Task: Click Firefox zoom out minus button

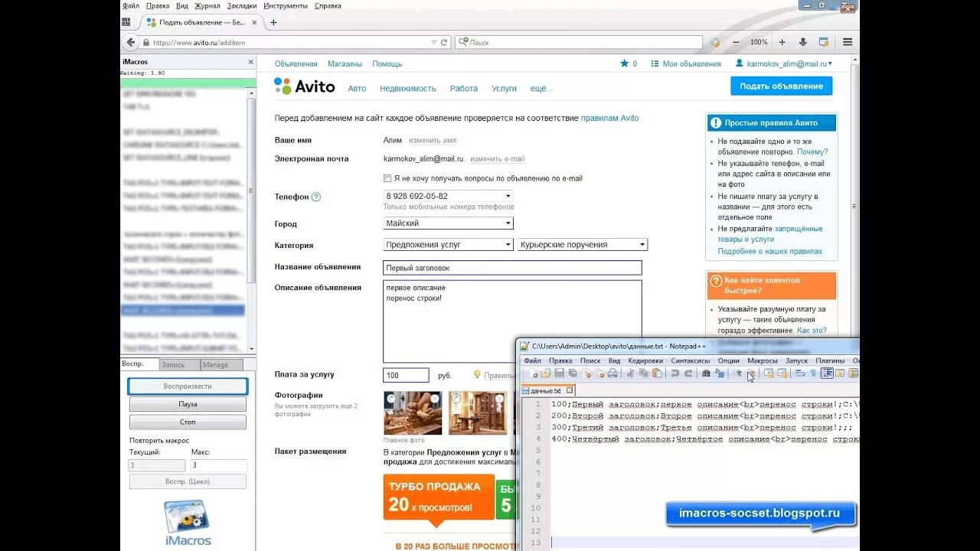Action: pyautogui.click(x=736, y=42)
